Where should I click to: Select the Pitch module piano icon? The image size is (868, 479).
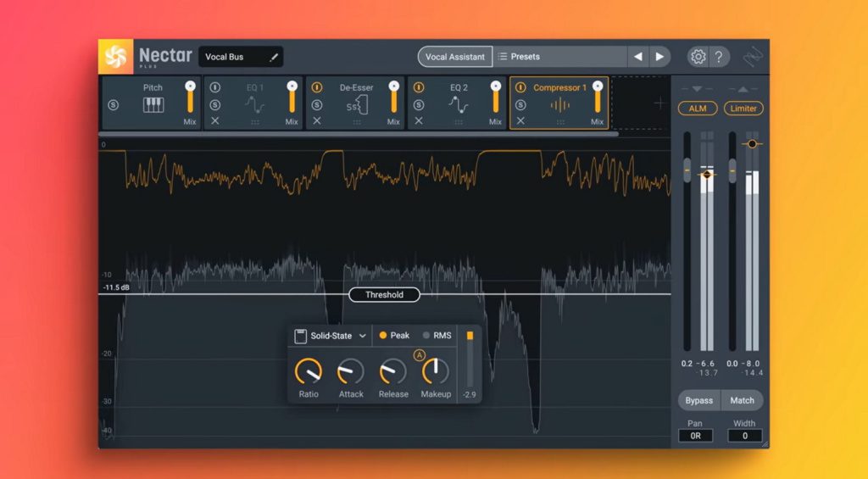point(153,104)
